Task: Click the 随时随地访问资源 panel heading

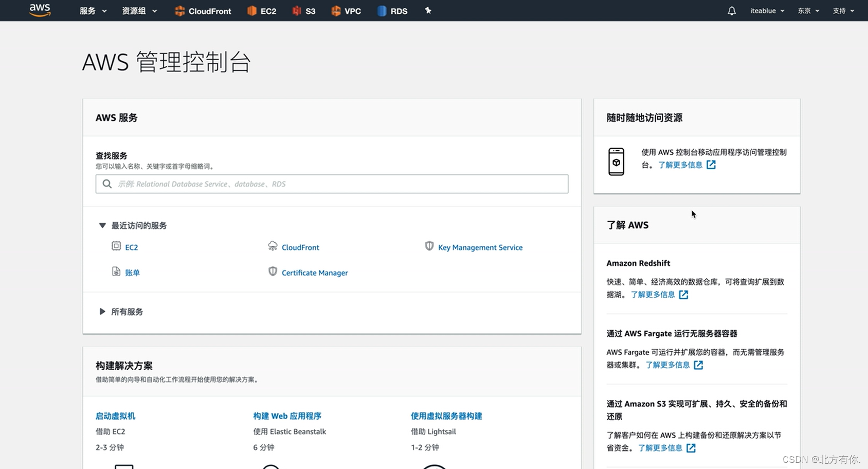Action: pyautogui.click(x=644, y=118)
